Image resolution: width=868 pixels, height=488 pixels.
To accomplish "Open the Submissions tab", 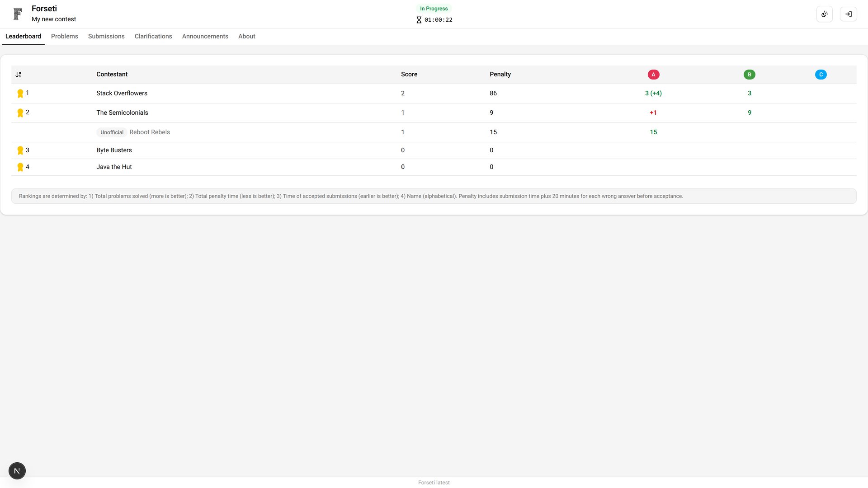I will click(106, 36).
